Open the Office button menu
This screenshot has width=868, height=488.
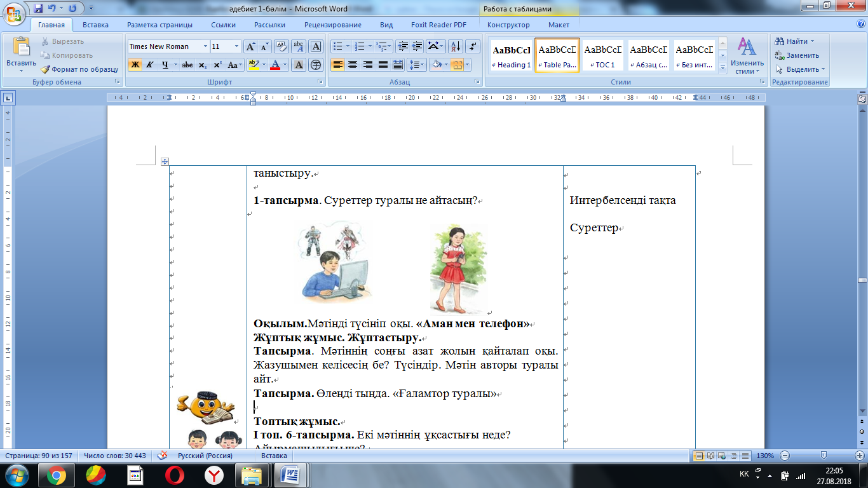click(x=13, y=13)
